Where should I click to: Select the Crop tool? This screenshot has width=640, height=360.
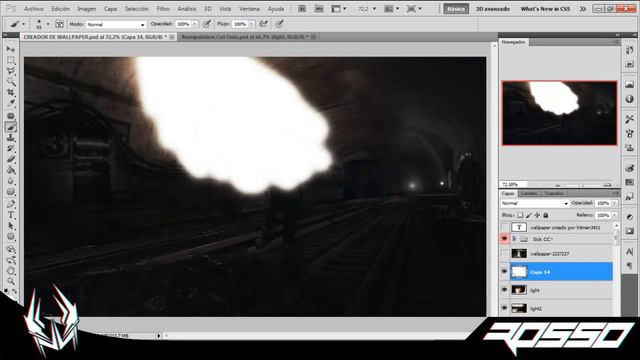tap(11, 93)
